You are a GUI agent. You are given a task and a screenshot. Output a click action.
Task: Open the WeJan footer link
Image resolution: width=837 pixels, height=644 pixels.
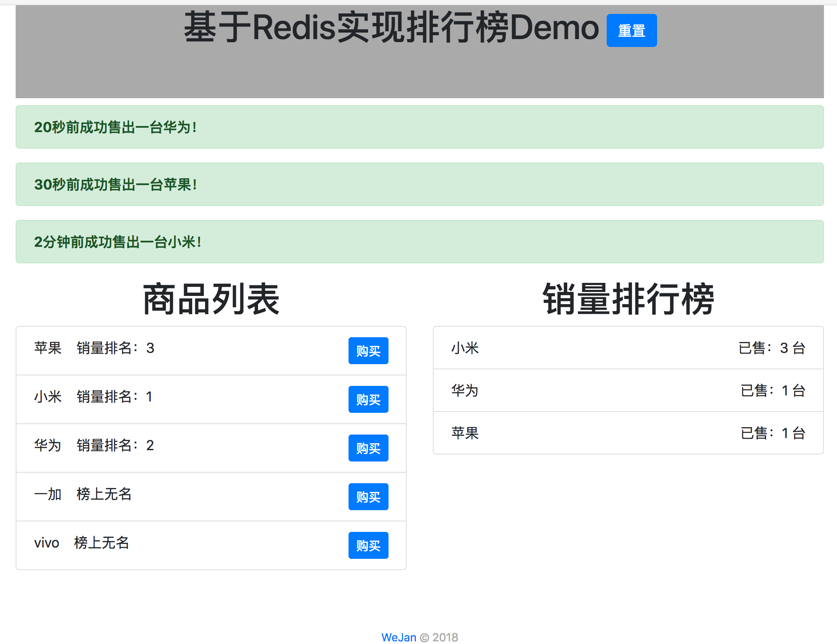(x=399, y=637)
